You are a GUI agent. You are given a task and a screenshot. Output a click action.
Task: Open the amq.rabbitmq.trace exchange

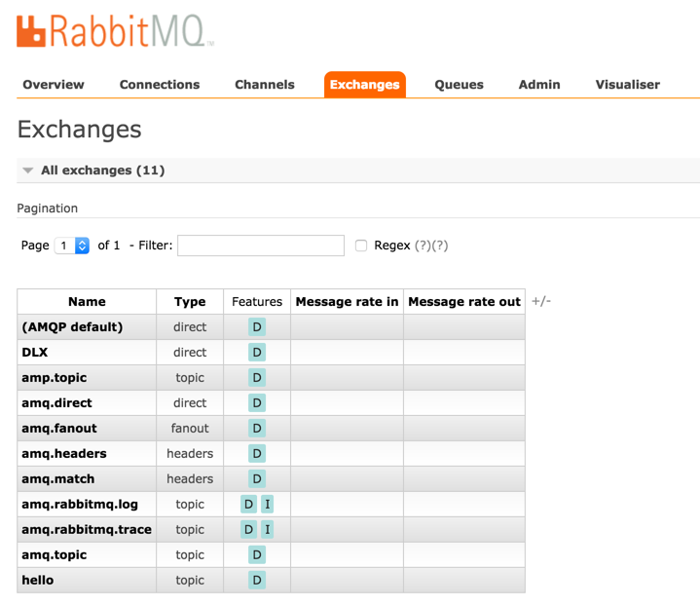click(x=87, y=530)
